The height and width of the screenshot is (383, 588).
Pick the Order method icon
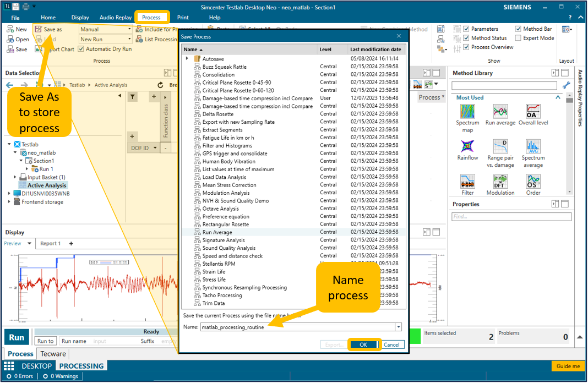pyautogui.click(x=533, y=182)
